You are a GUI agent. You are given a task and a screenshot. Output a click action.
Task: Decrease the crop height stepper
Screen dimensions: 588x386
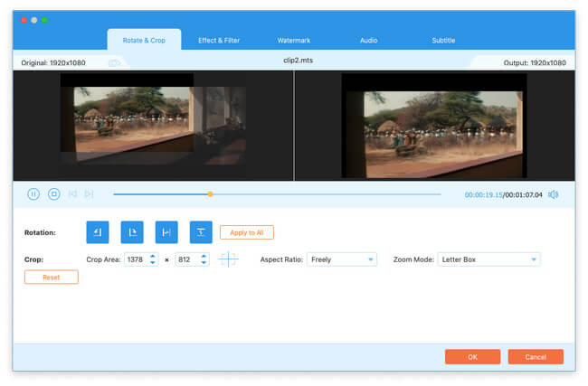(204, 263)
